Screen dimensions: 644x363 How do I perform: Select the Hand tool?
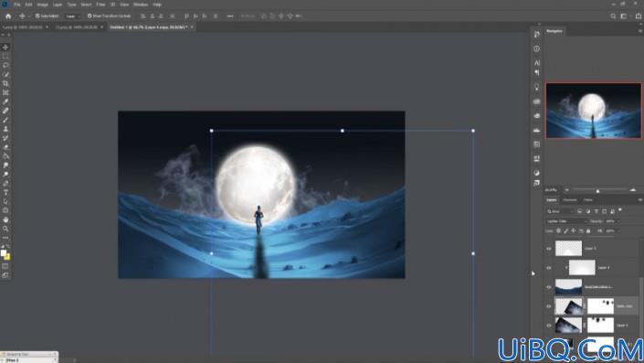[5, 219]
